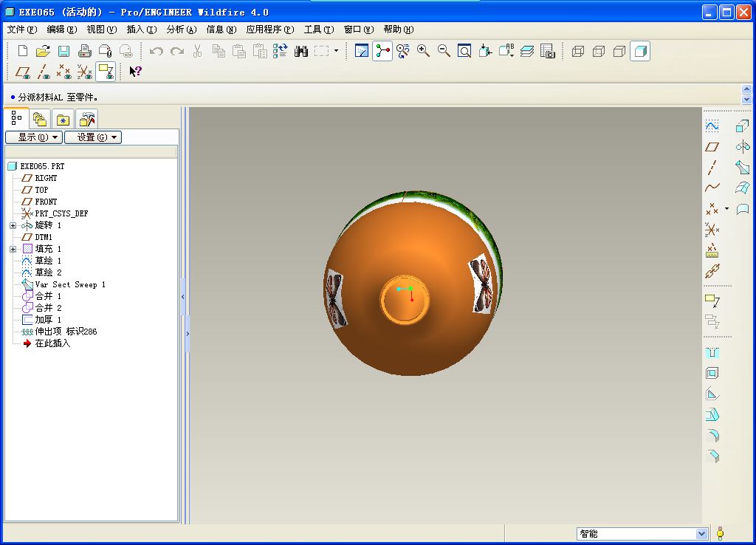Viewport: 756px width, 545px height.
Task: Open the view manager icon
Action: point(548,51)
